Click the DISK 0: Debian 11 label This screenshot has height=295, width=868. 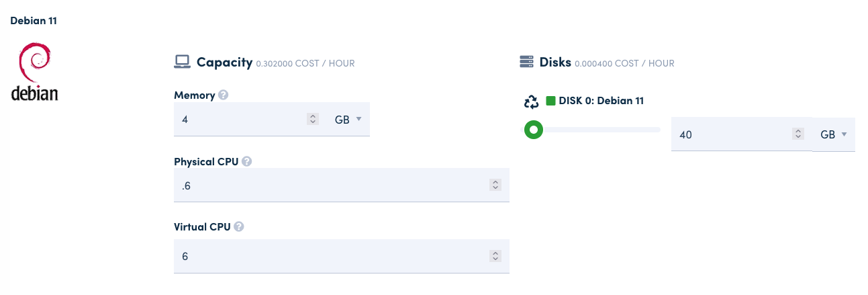[601, 101]
